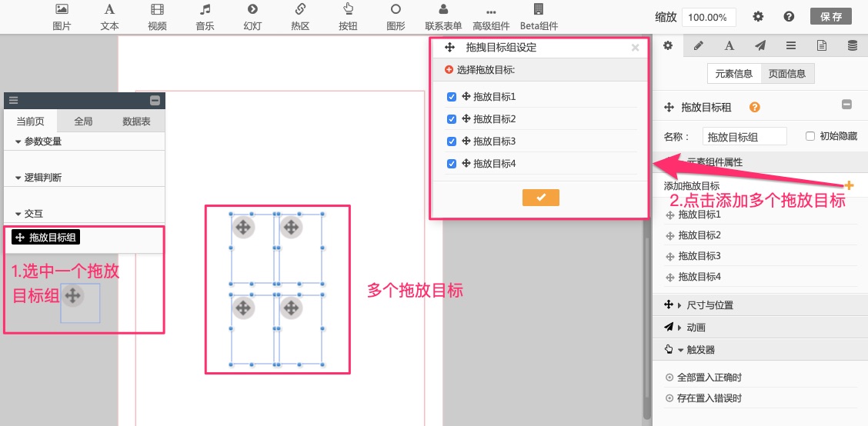Viewport: 868px width, 426px height.
Task: Open the 高级组件 advanced components menu
Action: pyautogui.click(x=491, y=18)
